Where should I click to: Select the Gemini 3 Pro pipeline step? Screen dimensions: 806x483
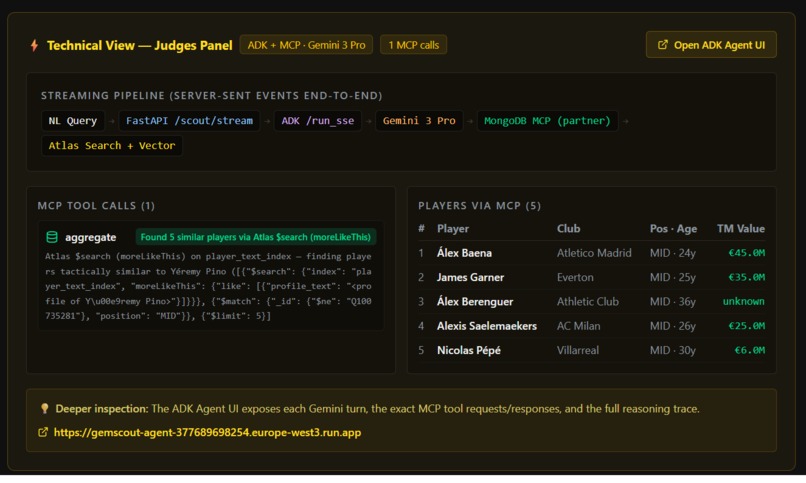pos(419,121)
